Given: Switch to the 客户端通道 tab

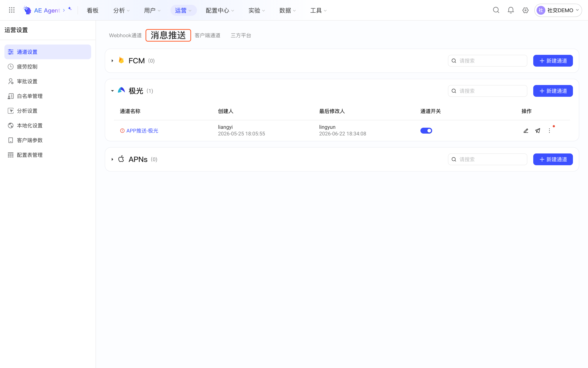Looking at the screenshot, I should coord(207,36).
